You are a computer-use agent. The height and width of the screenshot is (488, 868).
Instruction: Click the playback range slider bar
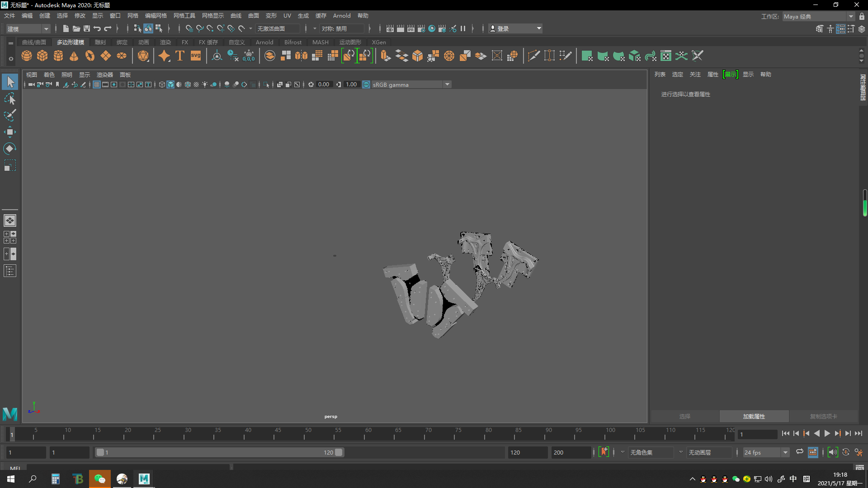(219, 452)
